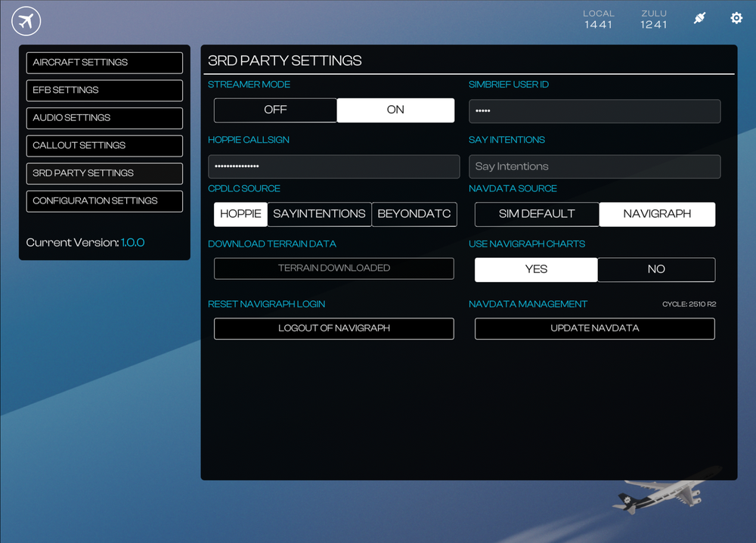Viewport: 756px width, 543px height.
Task: Choose BeyondATC as CPDLC source
Action: [x=414, y=214]
